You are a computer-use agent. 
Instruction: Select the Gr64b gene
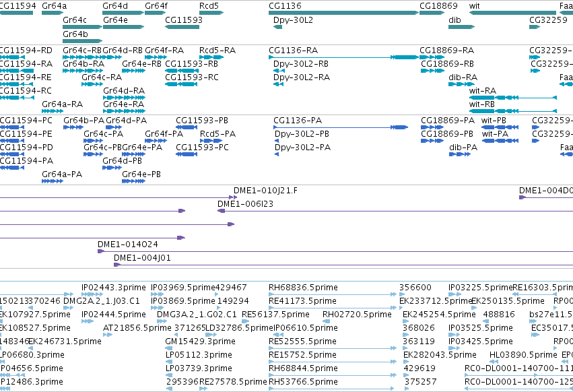click(x=83, y=40)
